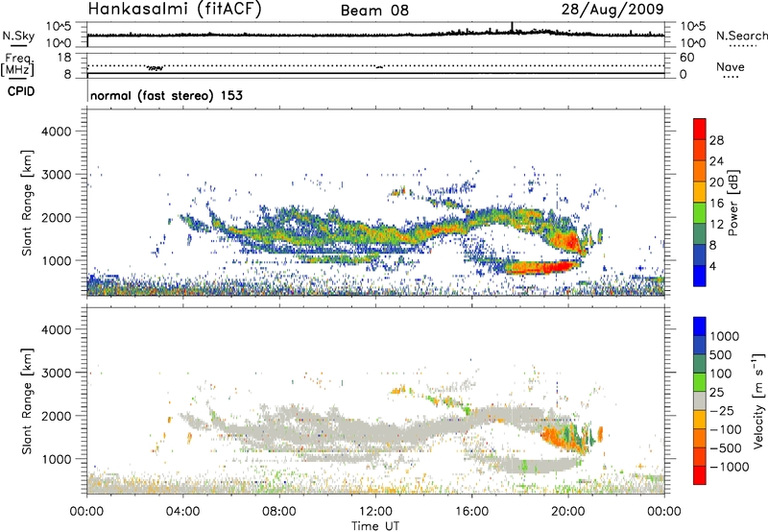The width and height of the screenshot is (768, 532).
Task: Click the 'Time UT' axis label
Action: [x=375, y=526]
